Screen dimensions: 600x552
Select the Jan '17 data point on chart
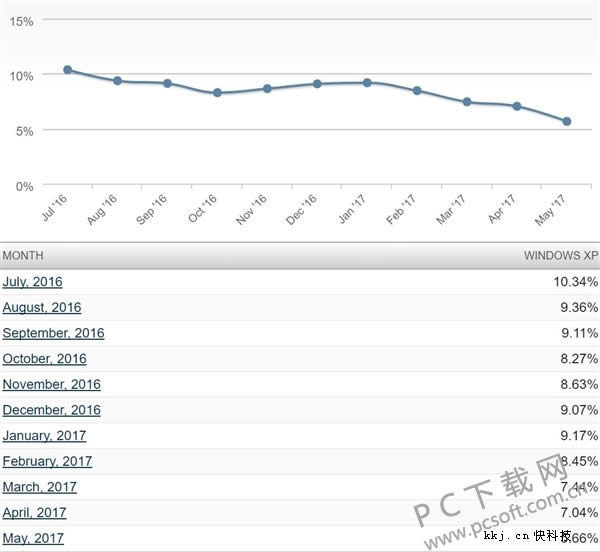[x=367, y=83]
